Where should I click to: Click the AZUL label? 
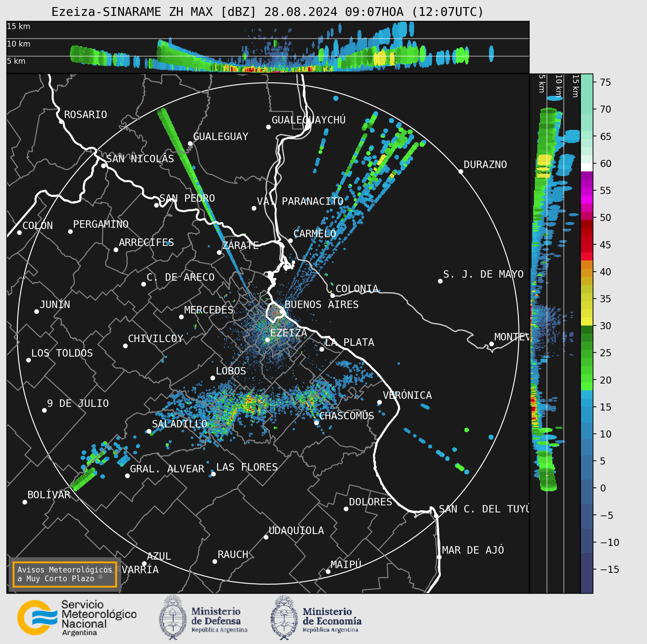[159, 556]
